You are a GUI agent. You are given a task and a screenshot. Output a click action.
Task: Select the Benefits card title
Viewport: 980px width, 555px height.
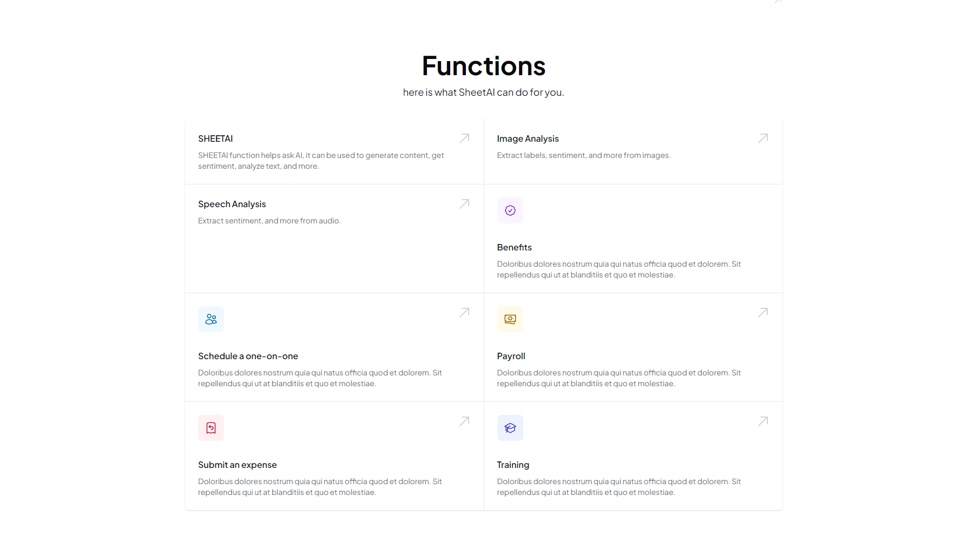click(x=514, y=248)
